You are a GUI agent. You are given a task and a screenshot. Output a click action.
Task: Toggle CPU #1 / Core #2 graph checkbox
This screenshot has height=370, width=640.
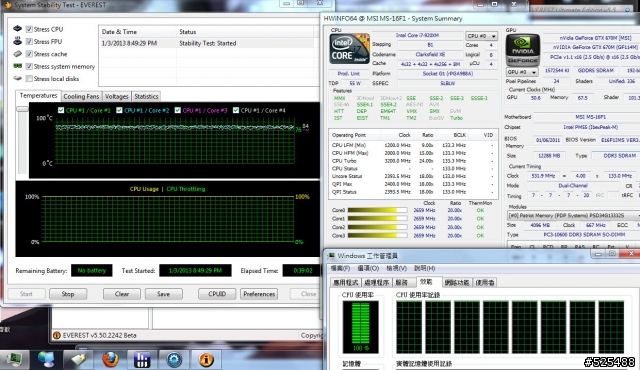tap(119, 110)
